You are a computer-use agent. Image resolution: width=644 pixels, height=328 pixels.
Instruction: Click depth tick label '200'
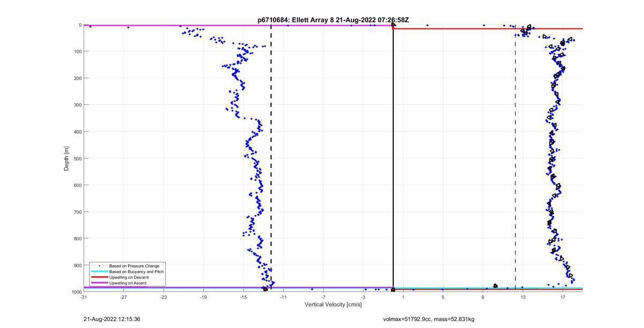tap(77, 78)
